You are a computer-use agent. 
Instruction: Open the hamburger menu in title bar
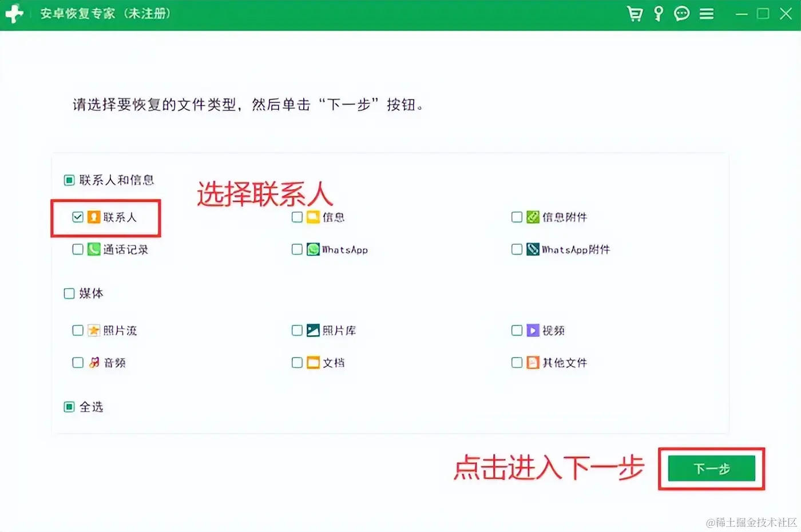click(707, 14)
